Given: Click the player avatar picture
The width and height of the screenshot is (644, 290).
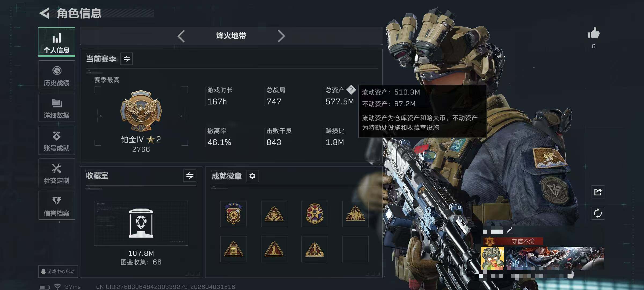Looking at the screenshot, I should (492, 258).
